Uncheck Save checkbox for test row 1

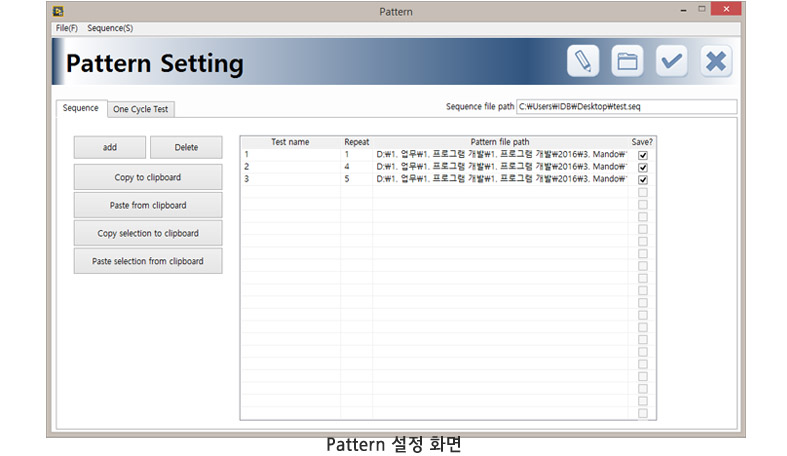click(x=642, y=155)
